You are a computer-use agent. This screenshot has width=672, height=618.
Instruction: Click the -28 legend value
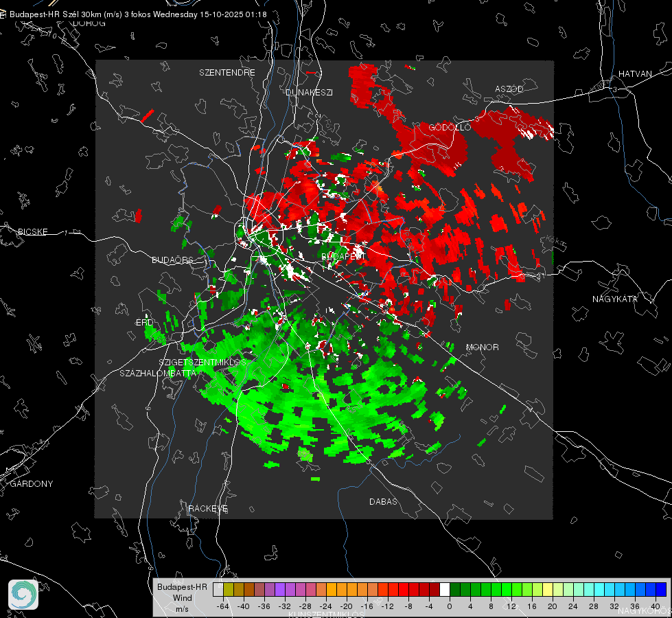click(305, 606)
